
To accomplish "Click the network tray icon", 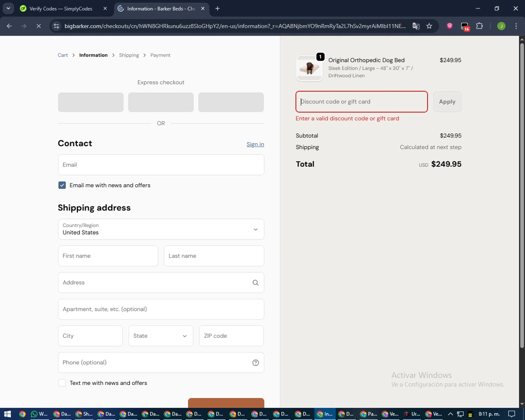I will tap(460, 414).
